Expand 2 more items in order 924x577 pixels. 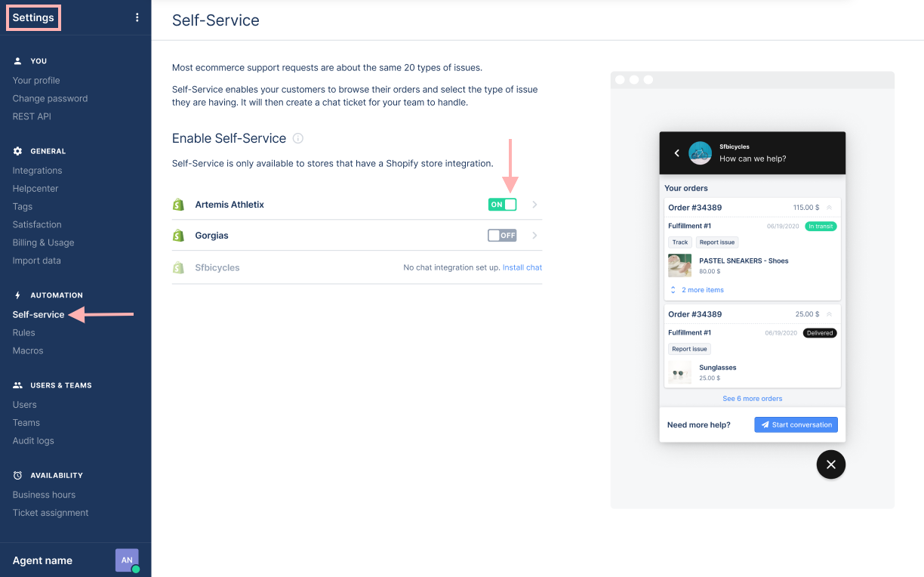pos(697,290)
